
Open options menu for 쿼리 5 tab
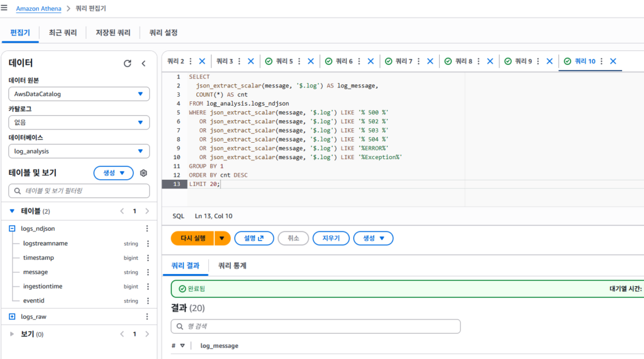tap(299, 61)
